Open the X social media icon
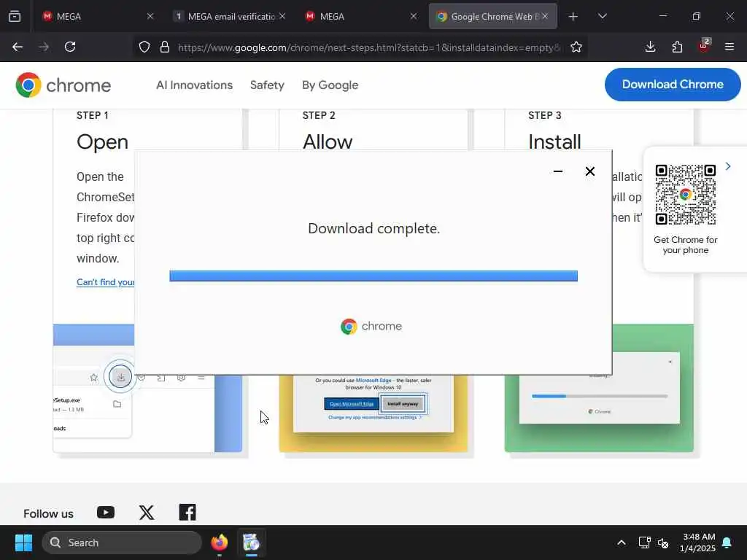Viewport: 747px width, 560px height. [x=147, y=513]
